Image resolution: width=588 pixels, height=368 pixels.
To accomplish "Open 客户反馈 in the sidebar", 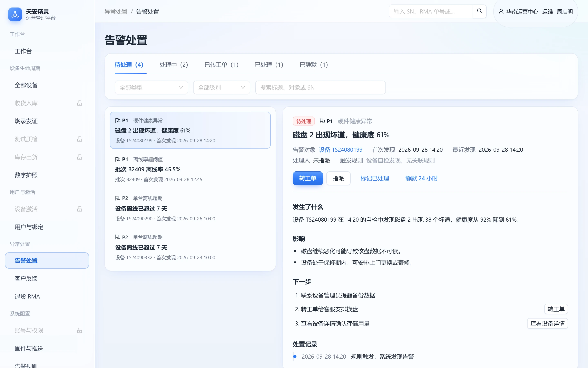I will [47, 278].
